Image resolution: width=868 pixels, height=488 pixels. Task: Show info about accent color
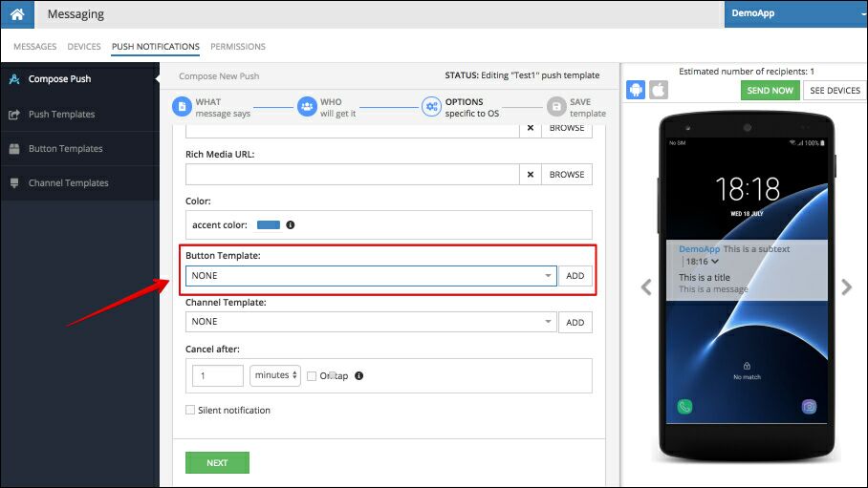click(290, 224)
